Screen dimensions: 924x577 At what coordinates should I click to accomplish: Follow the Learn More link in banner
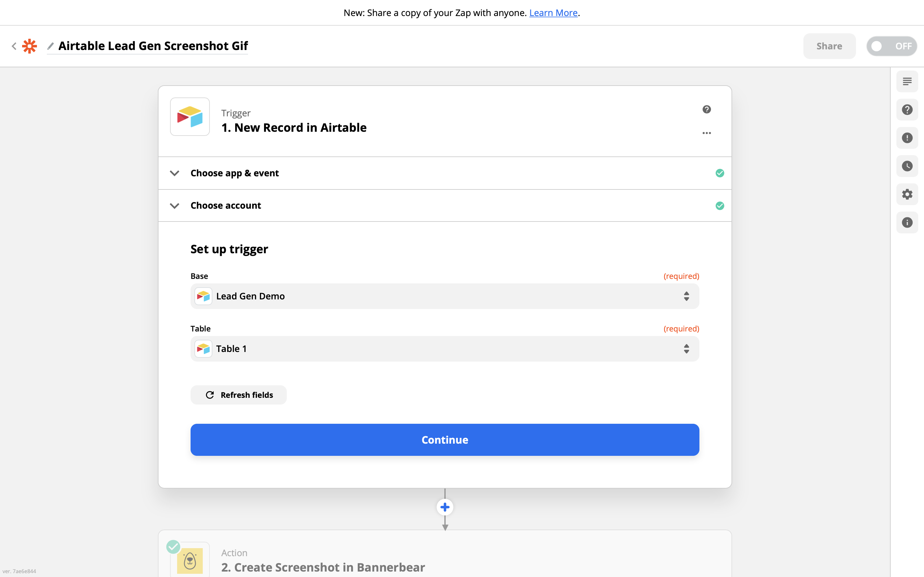coord(553,13)
